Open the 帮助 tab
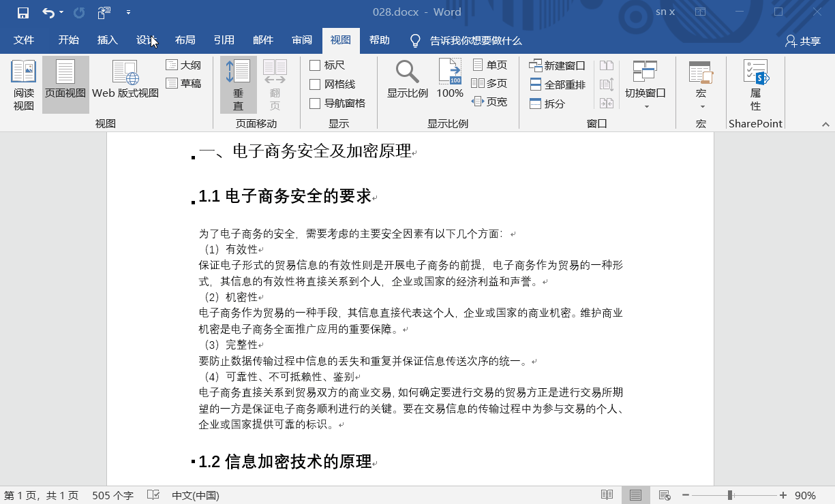The height and width of the screenshot is (504, 835). 379,40
